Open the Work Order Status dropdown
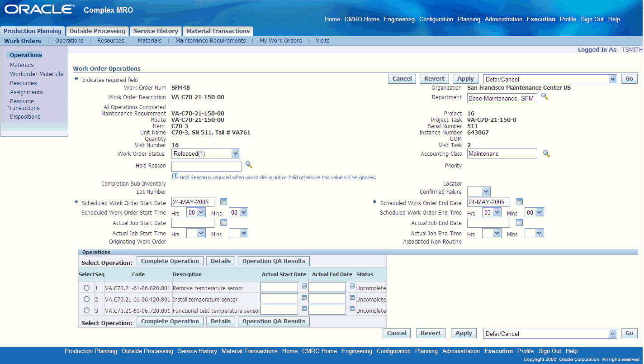This screenshot has width=644, height=364. point(206,154)
